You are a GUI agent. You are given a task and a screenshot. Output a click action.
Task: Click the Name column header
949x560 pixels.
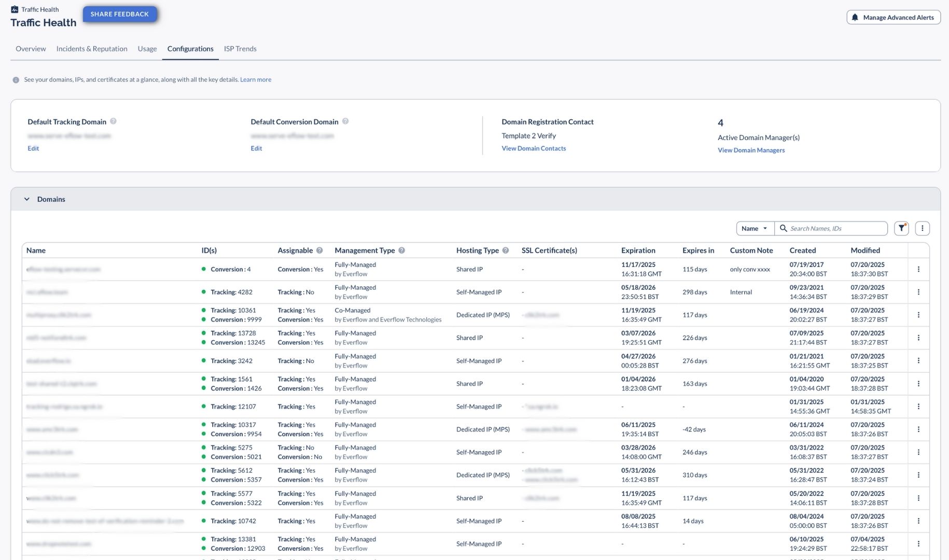pos(36,250)
